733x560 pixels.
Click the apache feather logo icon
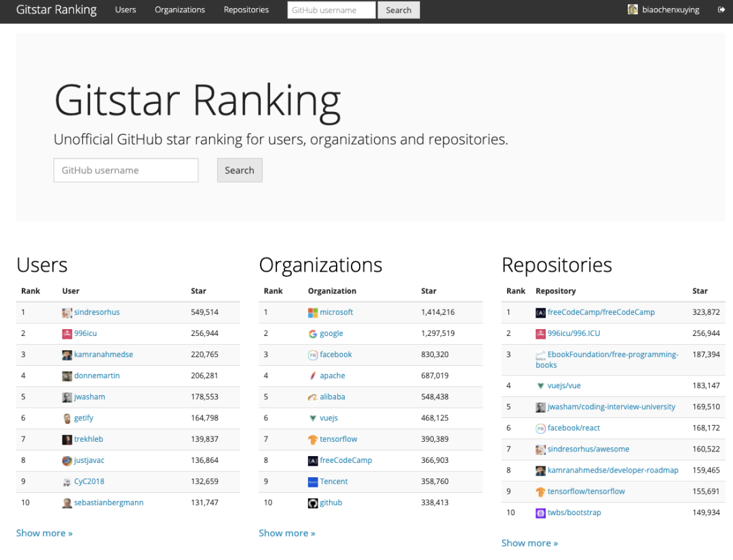pyautogui.click(x=313, y=376)
